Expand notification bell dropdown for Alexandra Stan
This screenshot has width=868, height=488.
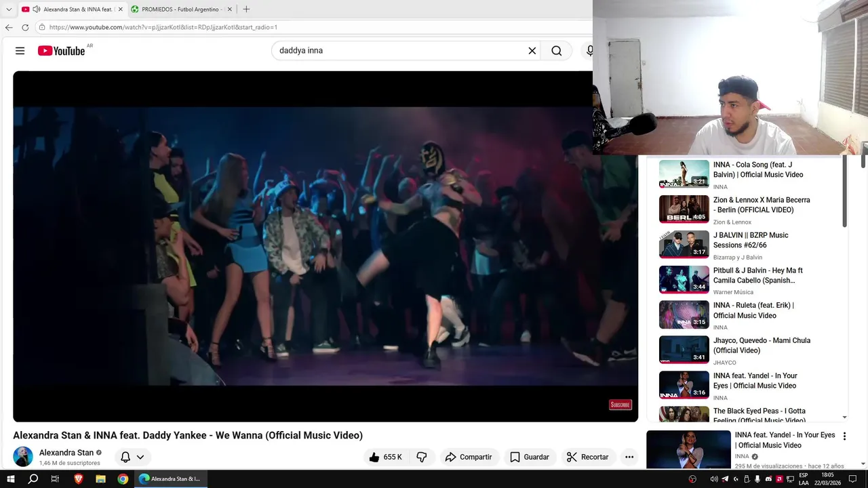(x=140, y=457)
